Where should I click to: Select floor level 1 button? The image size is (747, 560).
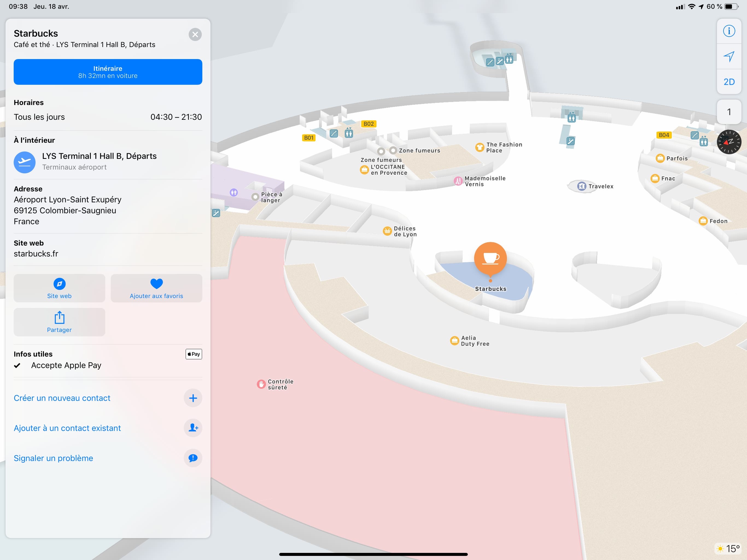pyautogui.click(x=729, y=112)
